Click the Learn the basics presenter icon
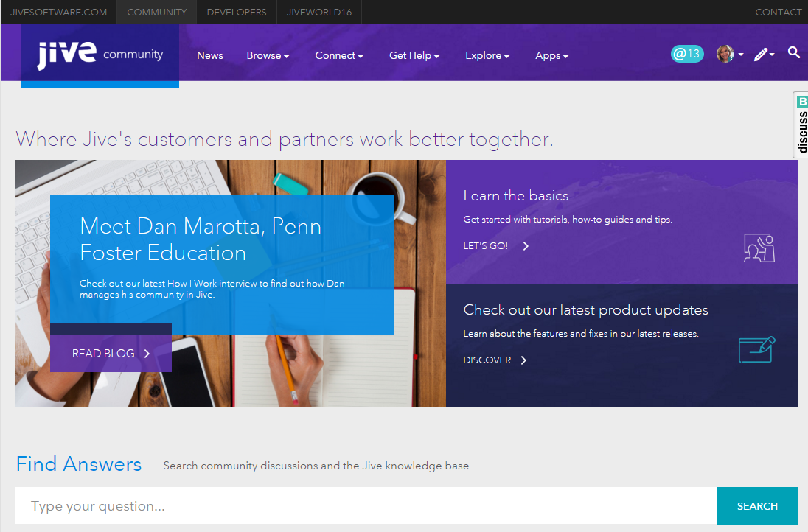 (759, 248)
